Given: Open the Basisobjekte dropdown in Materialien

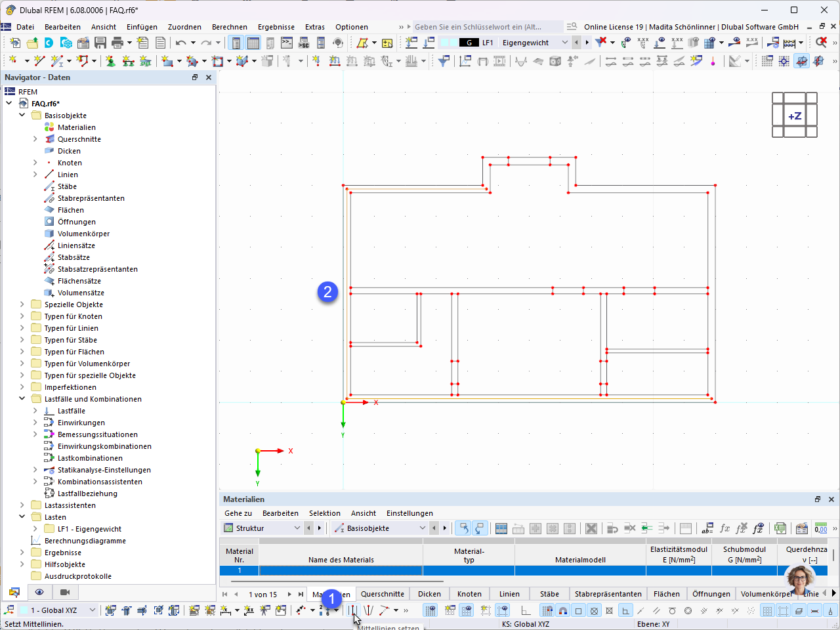Looking at the screenshot, I should point(422,528).
